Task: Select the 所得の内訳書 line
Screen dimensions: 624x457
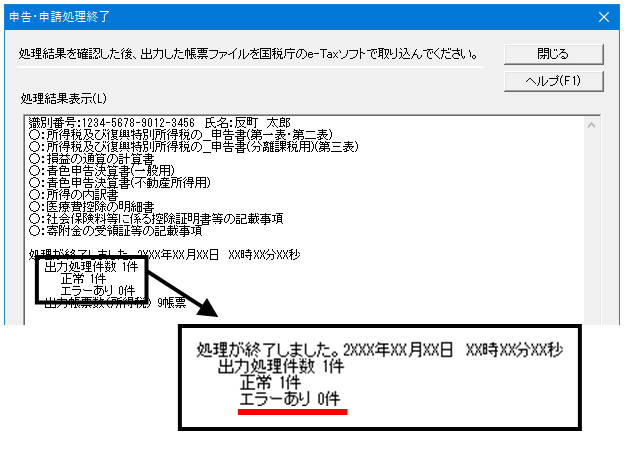Action: point(74,195)
